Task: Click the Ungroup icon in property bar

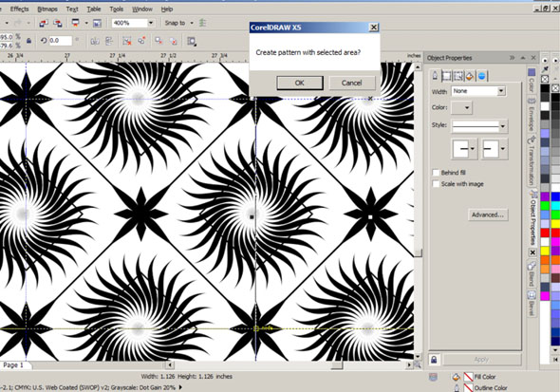Action: (x=127, y=41)
